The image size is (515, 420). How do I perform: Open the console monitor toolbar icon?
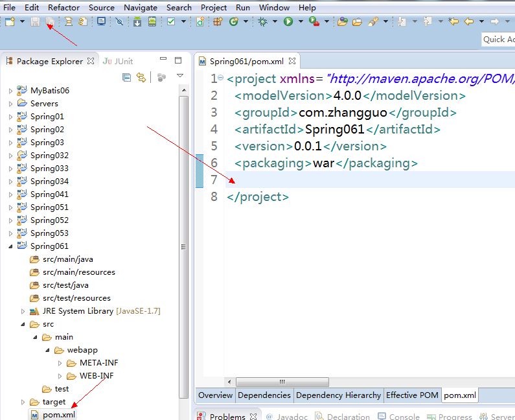pyautogui.click(x=102, y=21)
